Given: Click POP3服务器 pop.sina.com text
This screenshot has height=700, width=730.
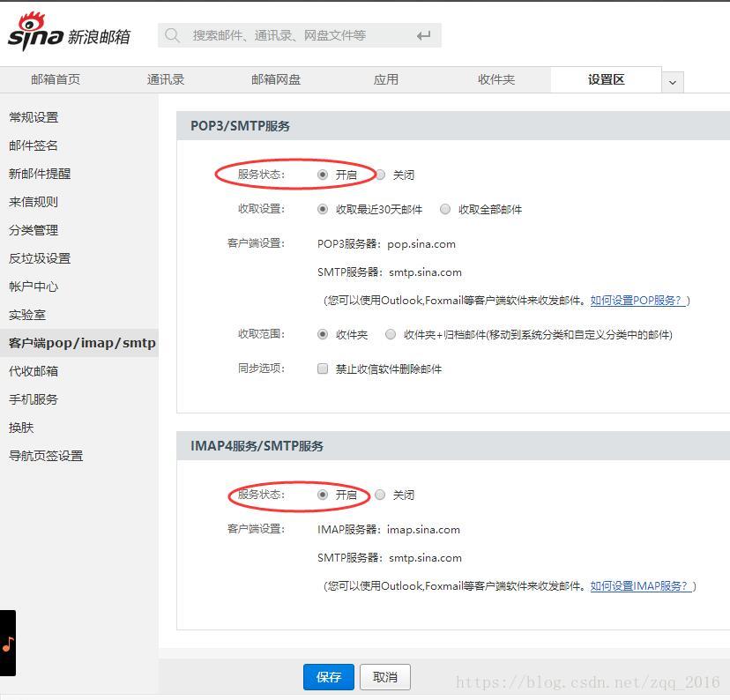Looking at the screenshot, I should point(386,244).
